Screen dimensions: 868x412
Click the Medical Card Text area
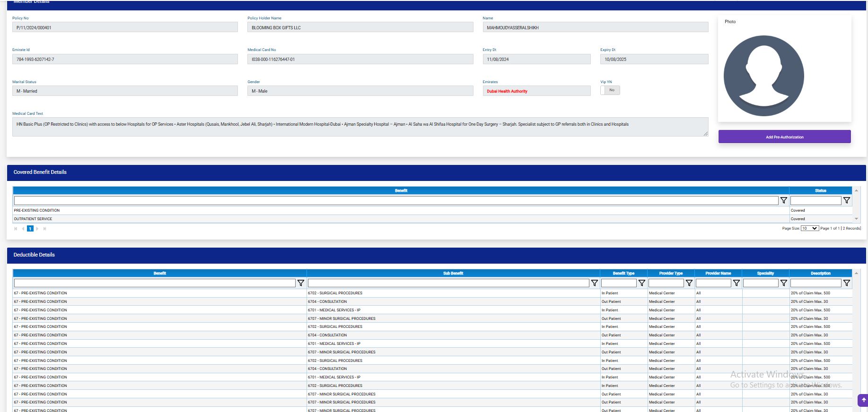(x=359, y=127)
